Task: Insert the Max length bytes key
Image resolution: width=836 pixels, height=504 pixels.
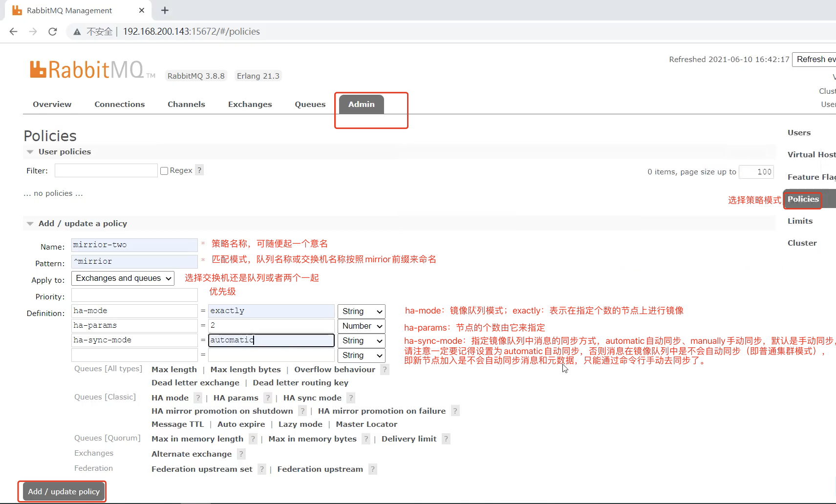Action: coord(246,370)
